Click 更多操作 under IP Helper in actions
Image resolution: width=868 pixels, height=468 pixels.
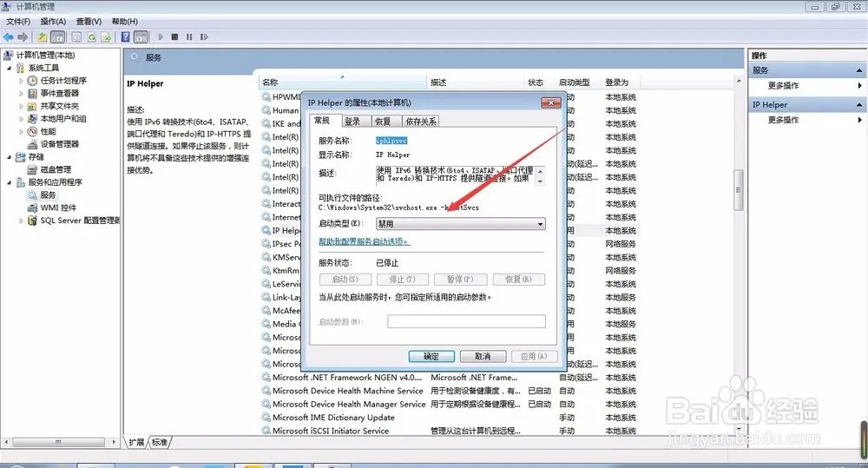[783, 120]
